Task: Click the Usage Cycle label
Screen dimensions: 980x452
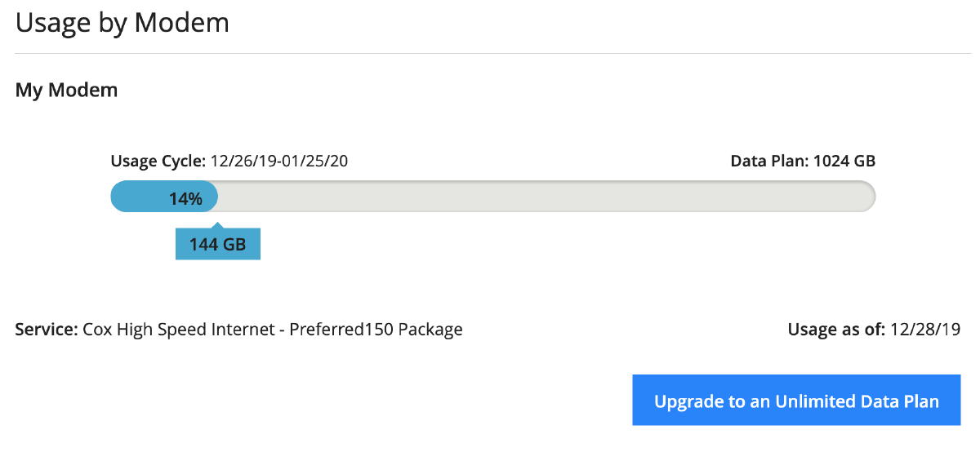Action: click(158, 161)
